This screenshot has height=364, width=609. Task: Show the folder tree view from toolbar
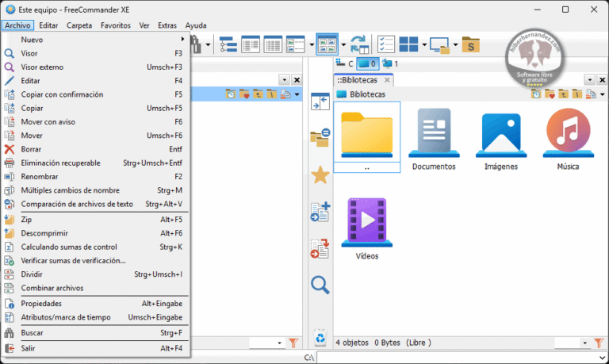pyautogui.click(x=228, y=44)
